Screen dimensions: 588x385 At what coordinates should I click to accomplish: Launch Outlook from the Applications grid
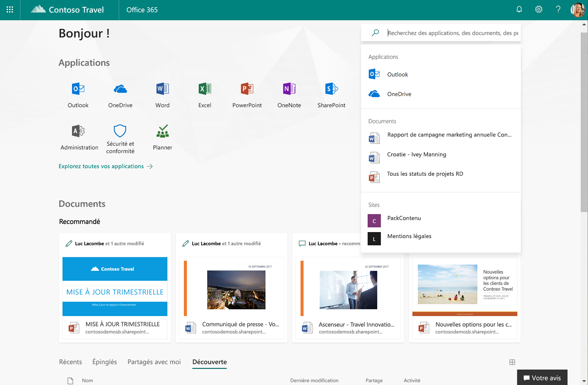tap(78, 95)
